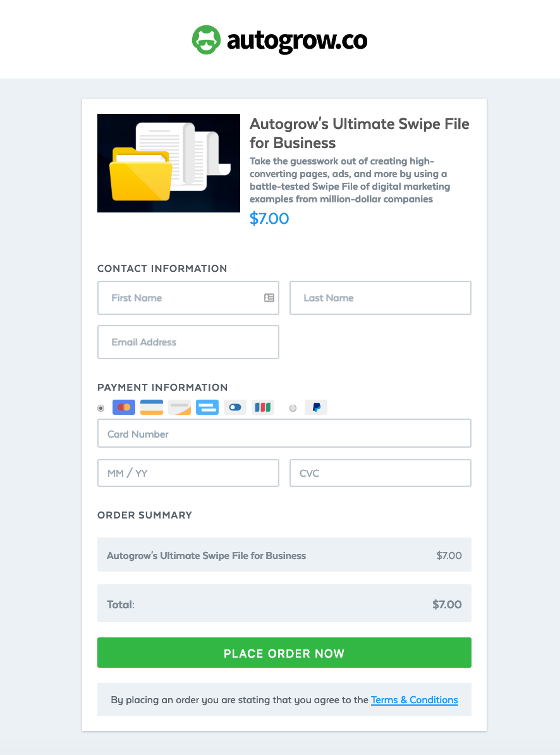Click the Discover card icon
The height and width of the screenshot is (755, 560).
tap(207, 407)
